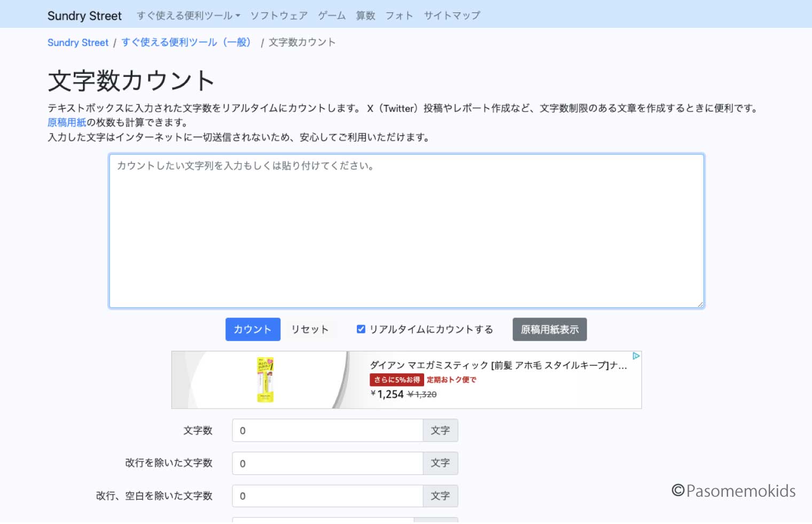Image resolution: width=812 pixels, height=524 pixels.
Task: Click the 文字数カウント breadcrumb text
Action: (x=302, y=42)
